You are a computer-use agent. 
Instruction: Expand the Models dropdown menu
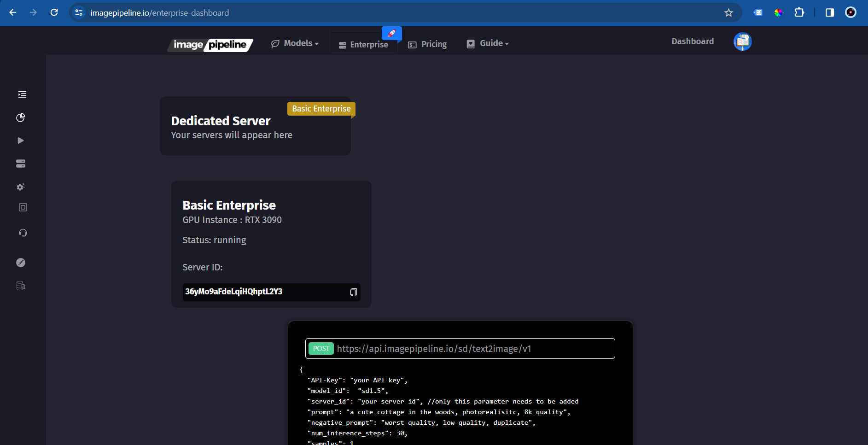[295, 43]
